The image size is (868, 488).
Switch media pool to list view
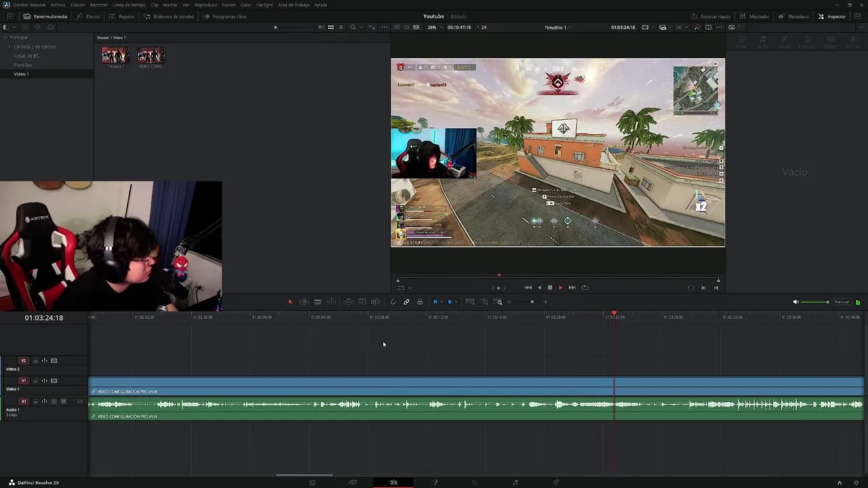click(341, 27)
